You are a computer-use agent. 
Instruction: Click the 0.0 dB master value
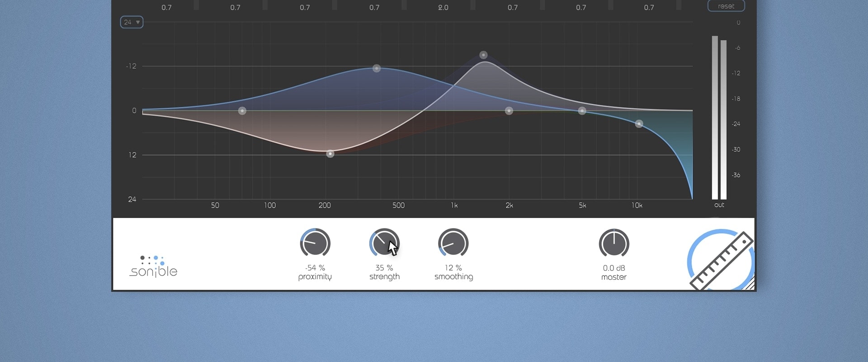coord(614,268)
